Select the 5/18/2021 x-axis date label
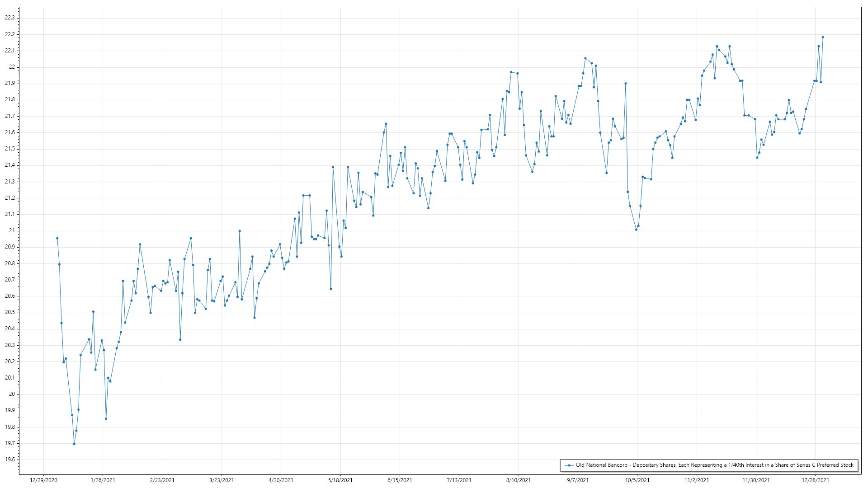The width and height of the screenshot is (868, 488). pyautogui.click(x=340, y=480)
